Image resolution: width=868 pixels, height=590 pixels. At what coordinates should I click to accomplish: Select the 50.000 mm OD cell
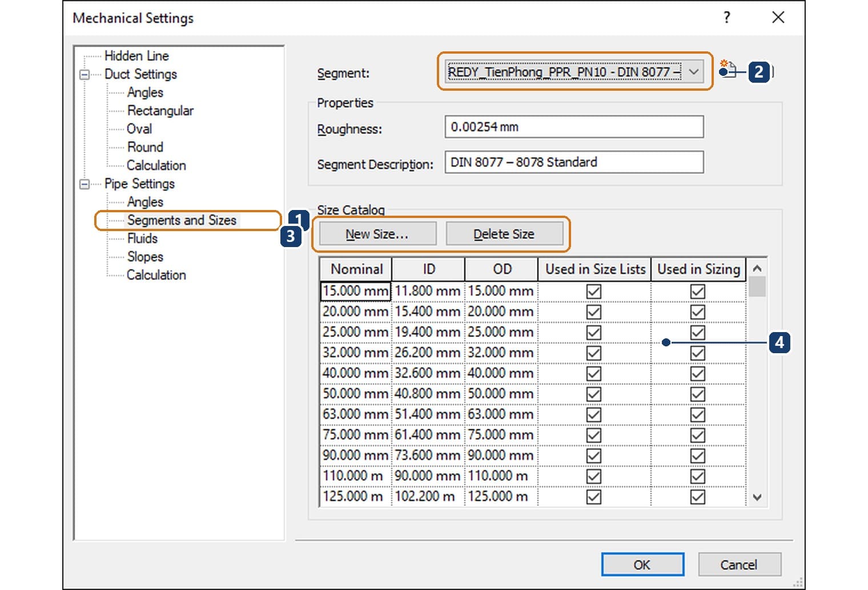501,394
